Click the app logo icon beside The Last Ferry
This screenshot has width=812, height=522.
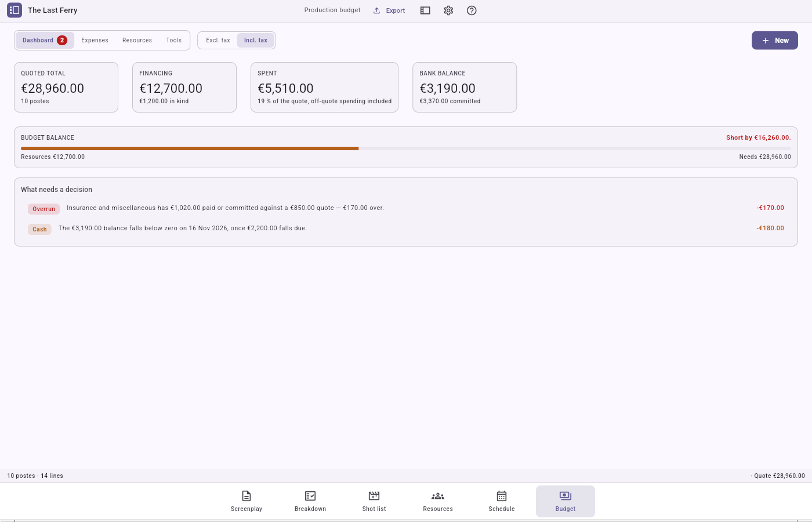[14, 10]
